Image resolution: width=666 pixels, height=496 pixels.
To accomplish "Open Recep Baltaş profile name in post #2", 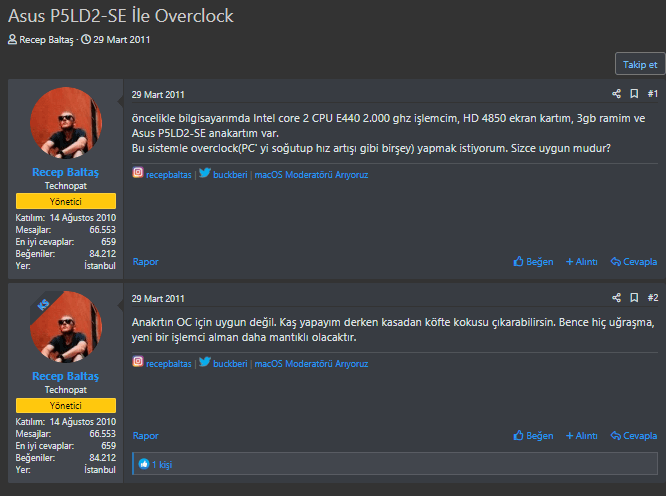I will pos(65,376).
